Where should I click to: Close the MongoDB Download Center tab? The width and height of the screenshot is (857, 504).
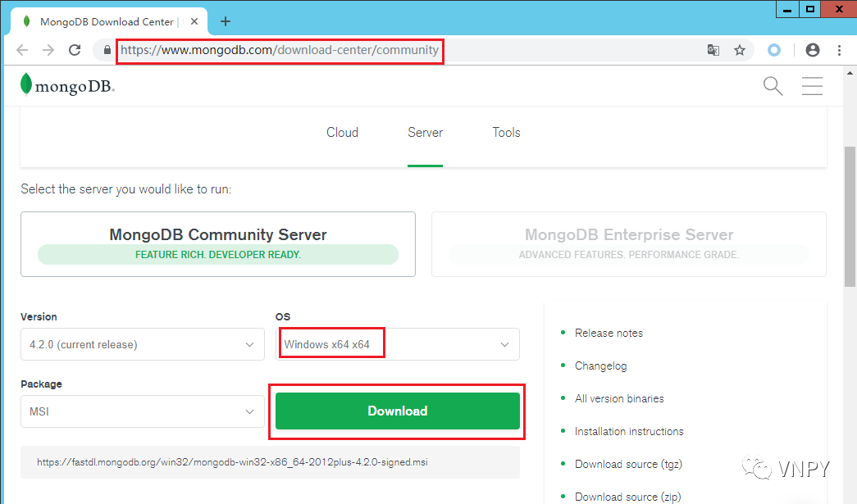coord(194,22)
